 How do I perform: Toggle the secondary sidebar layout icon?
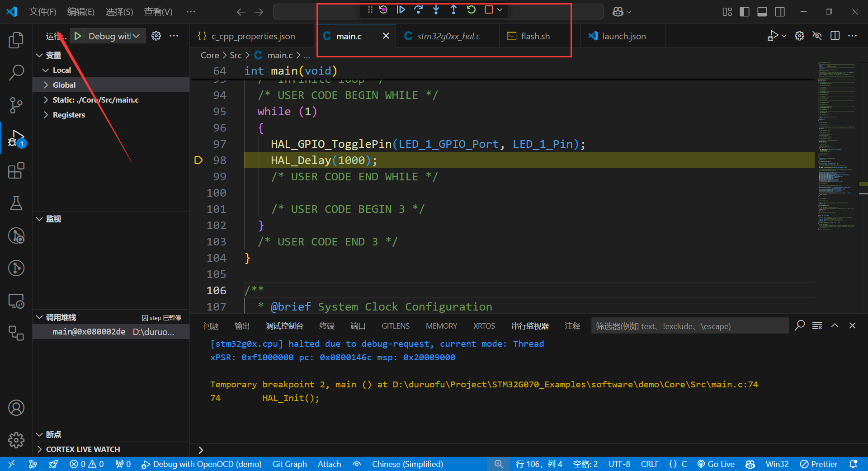pyautogui.click(x=779, y=12)
